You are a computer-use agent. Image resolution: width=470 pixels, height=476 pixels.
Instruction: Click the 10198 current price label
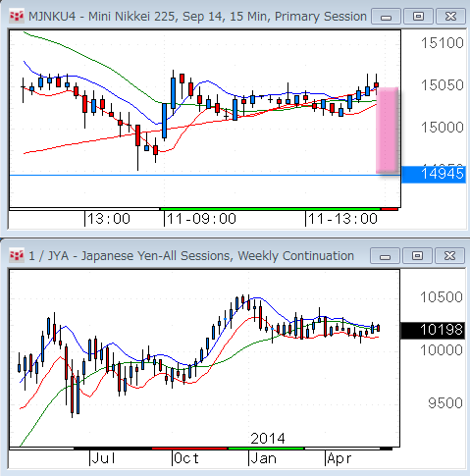tap(433, 330)
